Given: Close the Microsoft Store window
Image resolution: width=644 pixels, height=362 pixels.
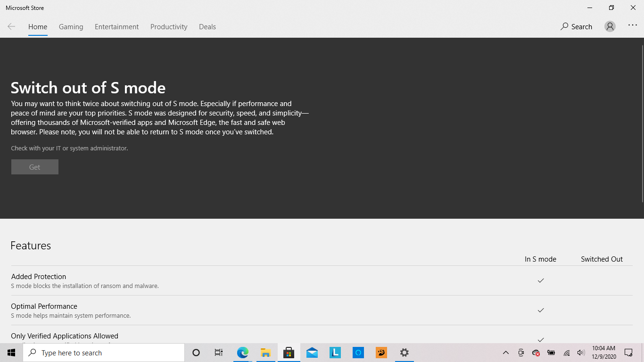Looking at the screenshot, I should [633, 8].
